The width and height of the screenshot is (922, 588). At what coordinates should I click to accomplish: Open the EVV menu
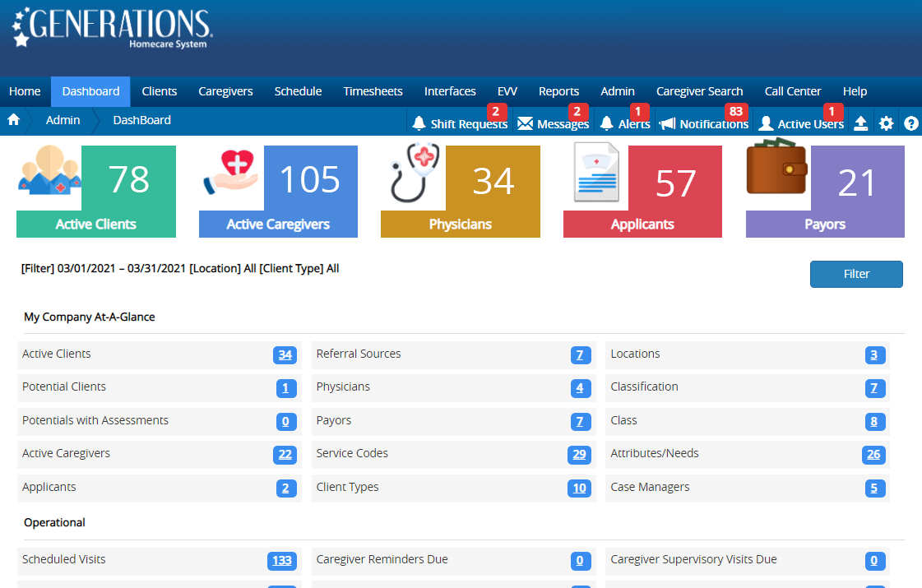pos(507,91)
